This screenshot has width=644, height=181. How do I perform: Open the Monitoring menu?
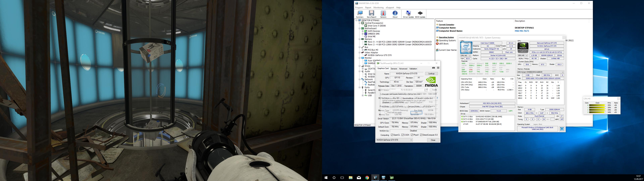click(x=378, y=8)
